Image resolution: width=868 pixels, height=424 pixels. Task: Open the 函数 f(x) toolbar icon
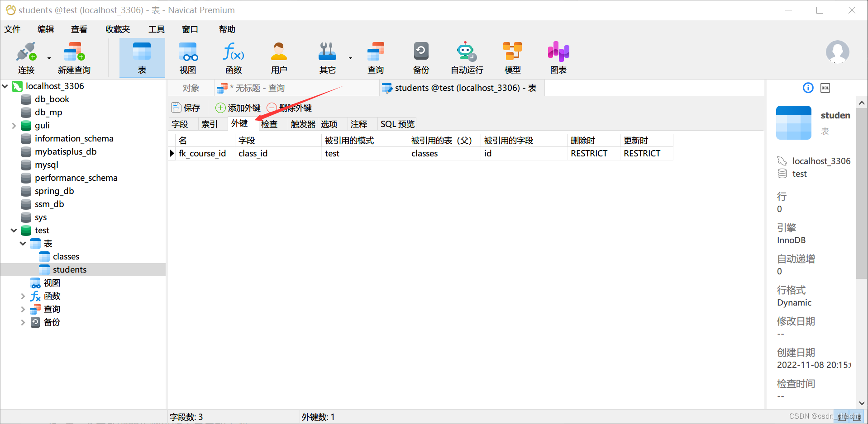[x=233, y=57]
